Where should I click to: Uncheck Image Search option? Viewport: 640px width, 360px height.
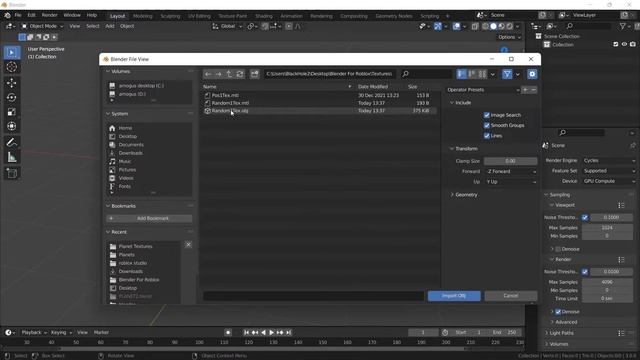pyautogui.click(x=487, y=115)
